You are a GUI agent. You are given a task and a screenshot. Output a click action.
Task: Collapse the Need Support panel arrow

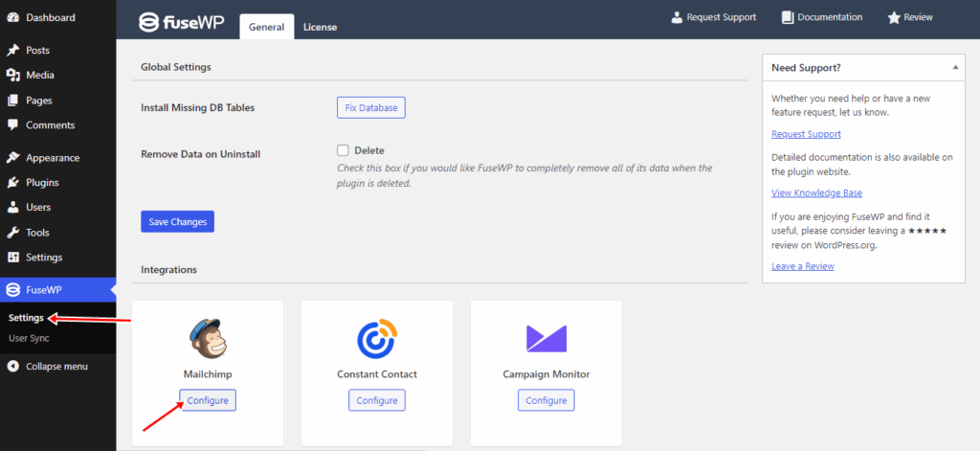[x=955, y=68]
